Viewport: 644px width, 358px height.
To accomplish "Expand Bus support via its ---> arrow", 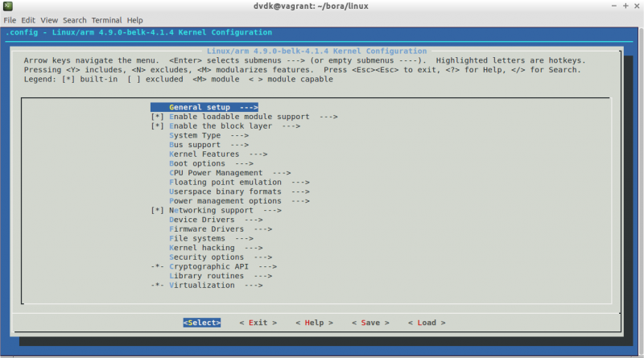I will 239,145.
